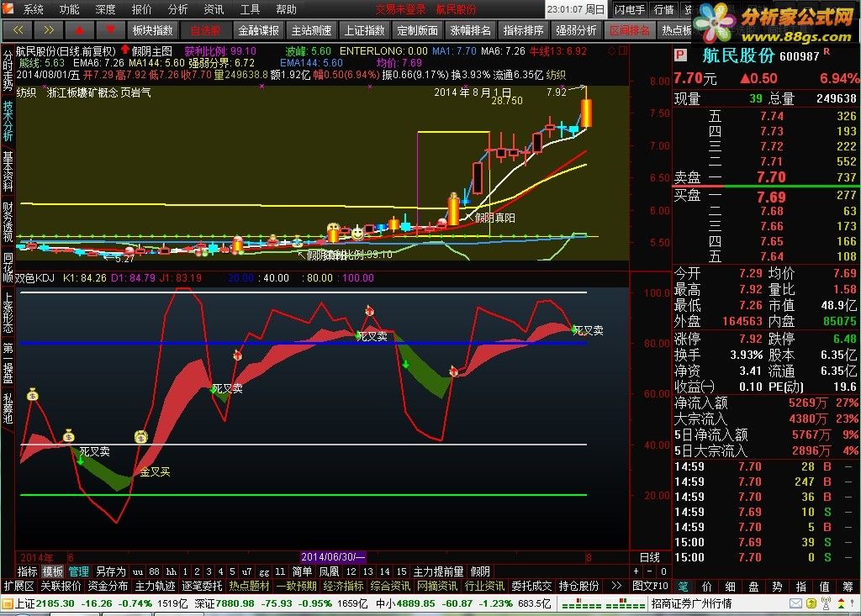Click the money bag marker above 金叉买
The height and width of the screenshot is (616, 861).
(141, 436)
